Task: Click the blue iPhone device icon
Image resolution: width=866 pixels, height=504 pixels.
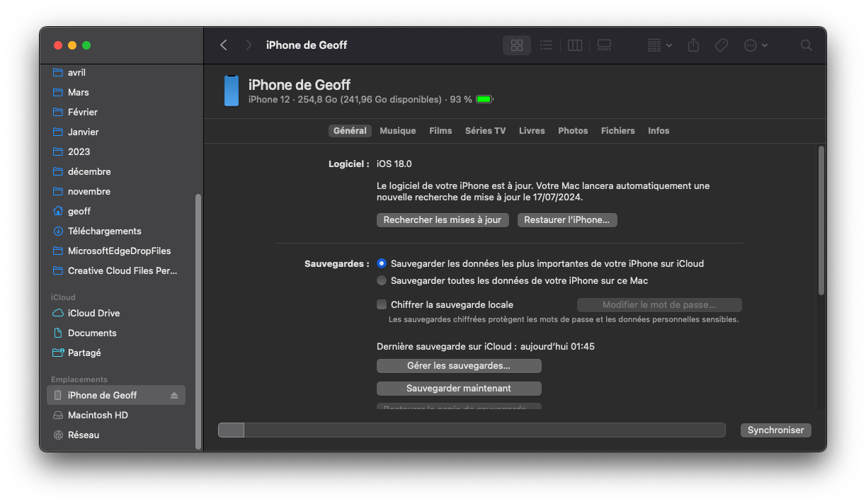Action: click(232, 91)
